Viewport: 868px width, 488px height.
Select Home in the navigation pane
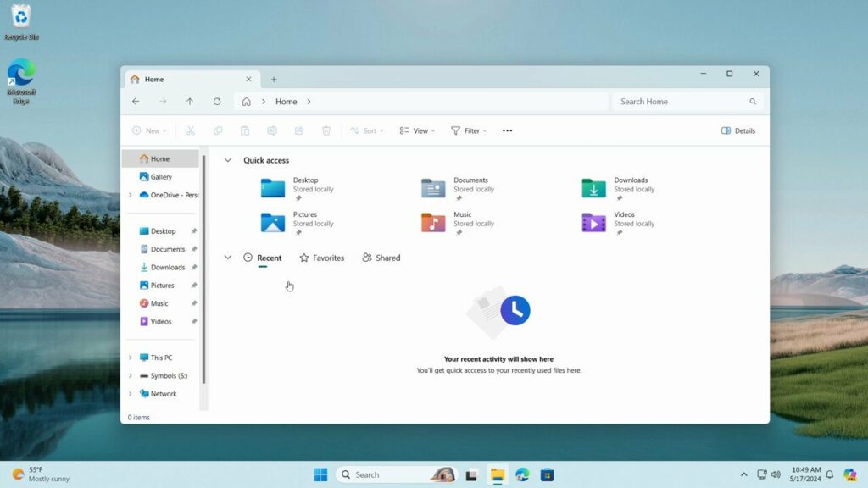click(x=160, y=158)
